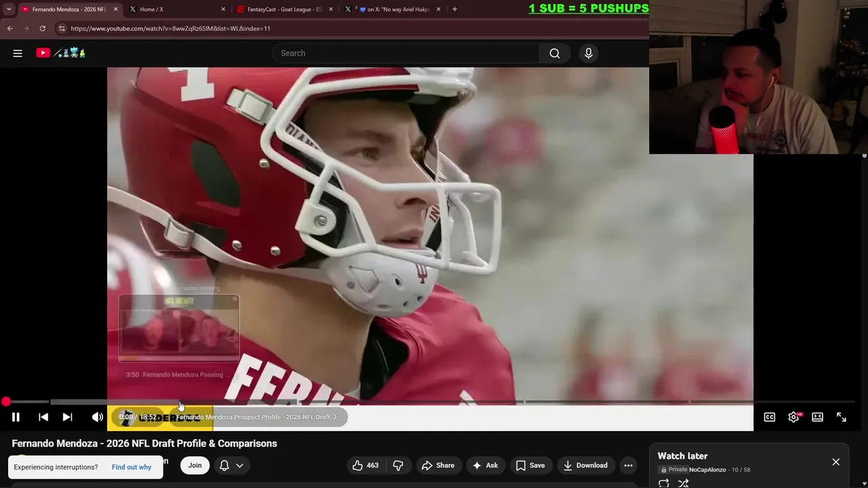Share the video
Screen dimensions: 868x488
[x=438, y=465]
